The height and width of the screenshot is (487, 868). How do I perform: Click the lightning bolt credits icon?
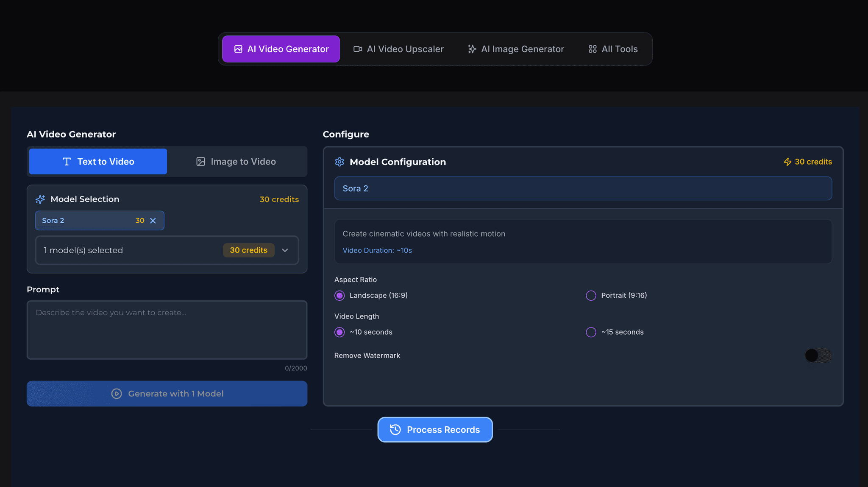[787, 162]
